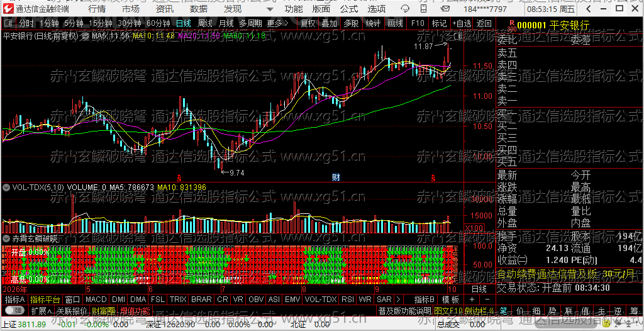The width and height of the screenshot is (644, 331).
Task: Click the 关联报价 button
Action: tap(72, 310)
